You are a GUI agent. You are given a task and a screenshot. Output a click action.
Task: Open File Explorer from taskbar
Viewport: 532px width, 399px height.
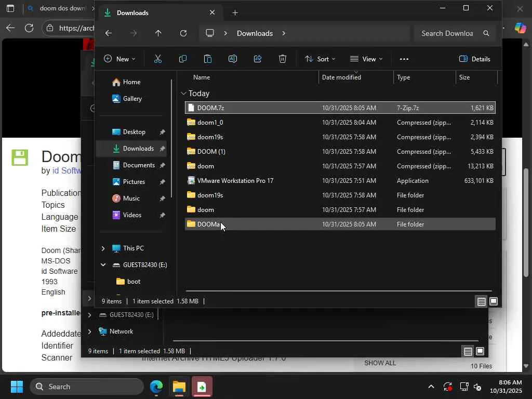tap(179, 387)
